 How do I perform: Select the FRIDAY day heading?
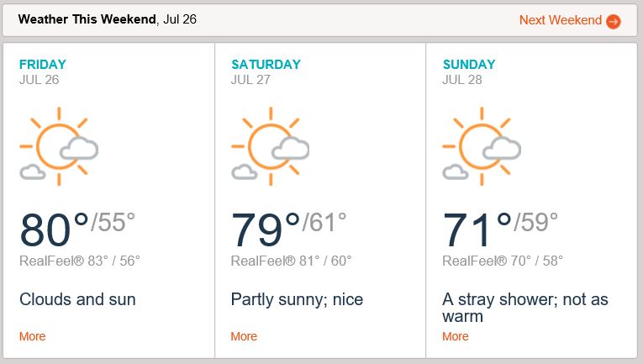coord(42,65)
